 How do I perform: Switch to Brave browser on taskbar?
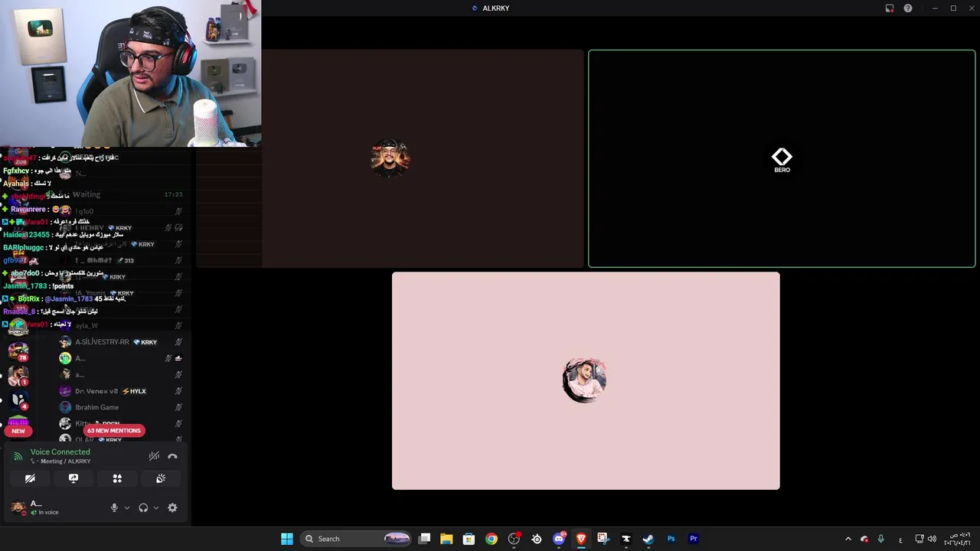point(581,539)
